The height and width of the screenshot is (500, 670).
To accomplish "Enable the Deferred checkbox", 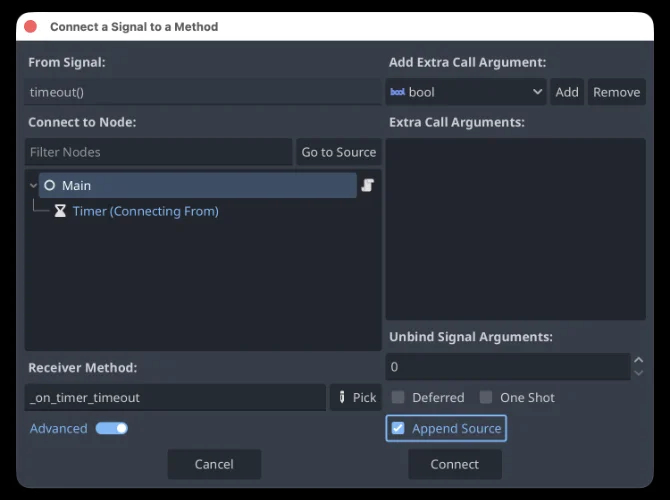I will click(x=398, y=397).
